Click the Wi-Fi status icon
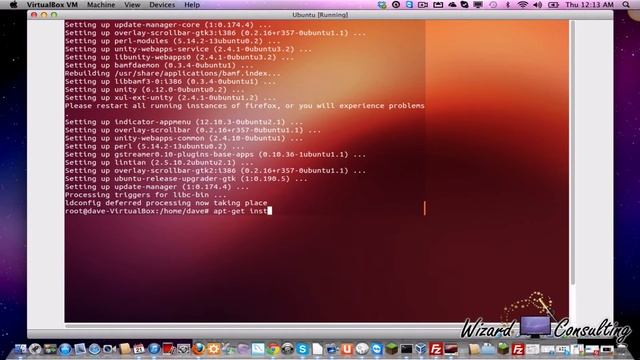Image resolution: width=640 pixels, height=360 pixels. (522, 4)
